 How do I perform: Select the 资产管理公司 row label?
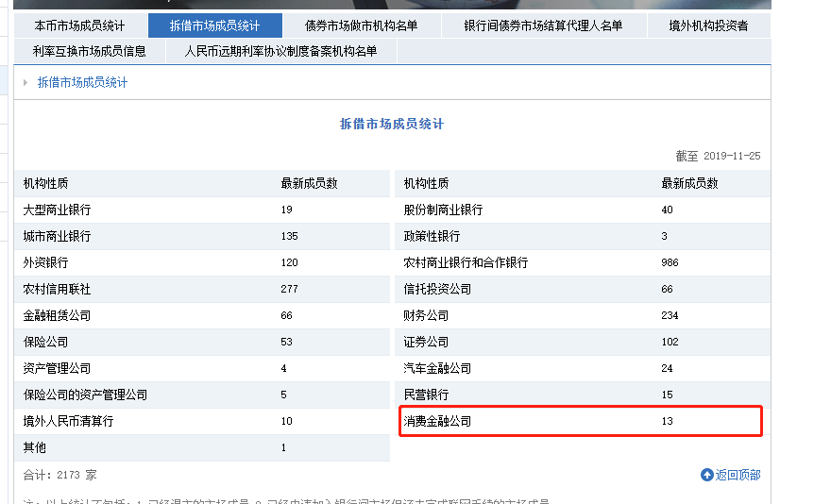coord(57,368)
